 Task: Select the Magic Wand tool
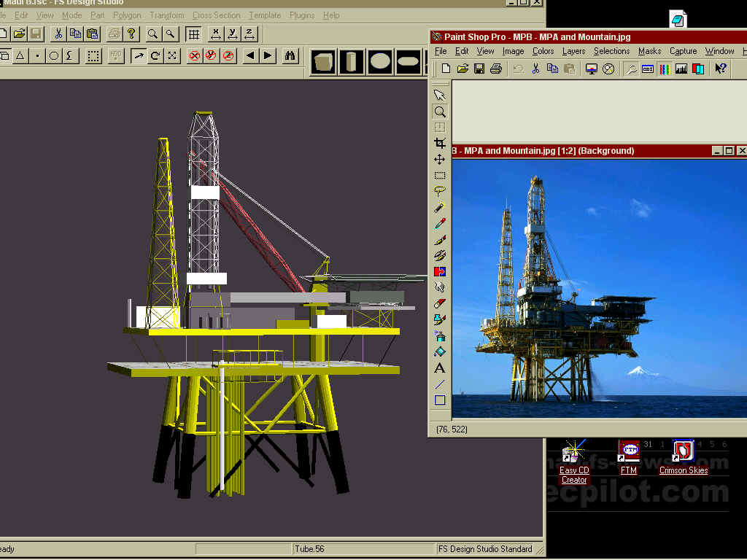(x=440, y=207)
